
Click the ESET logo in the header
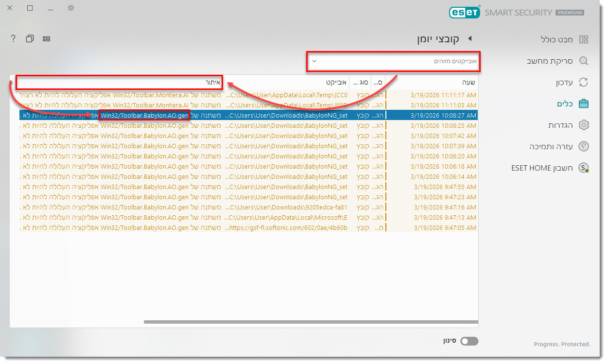[x=465, y=12]
